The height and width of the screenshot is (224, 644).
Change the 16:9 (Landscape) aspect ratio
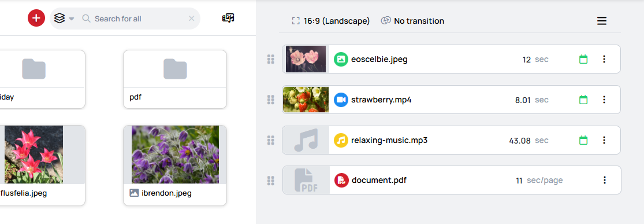tap(330, 21)
